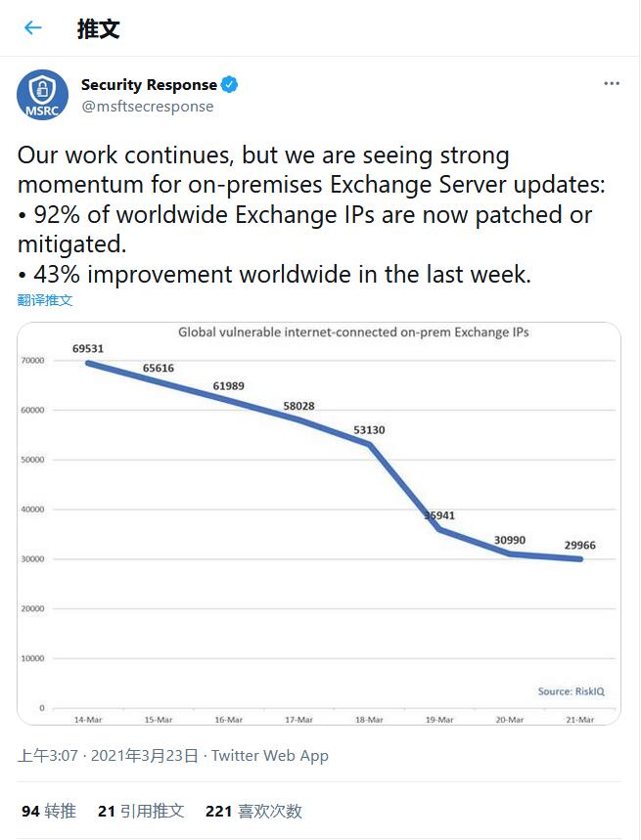Screen dimensions: 641x840
Task: Click the Source: RiskIQ label in chart
Action: coord(571,691)
